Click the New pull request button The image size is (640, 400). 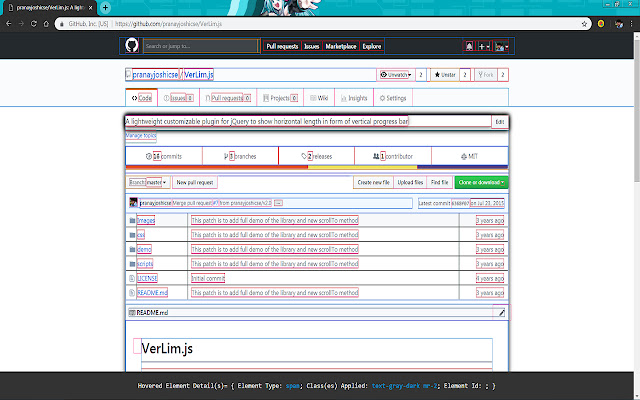coord(196,183)
